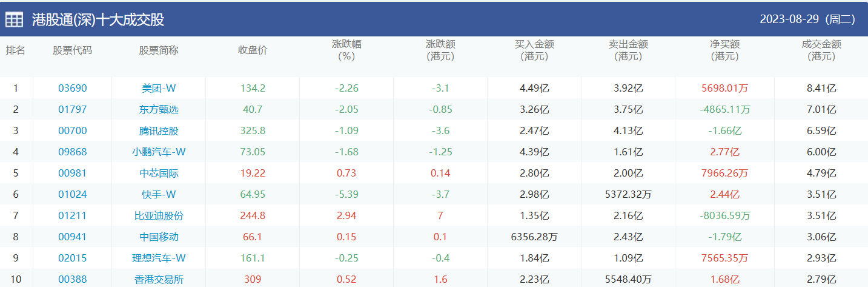
Task: Click the 涨跌幅 column header
Action: click(x=346, y=50)
